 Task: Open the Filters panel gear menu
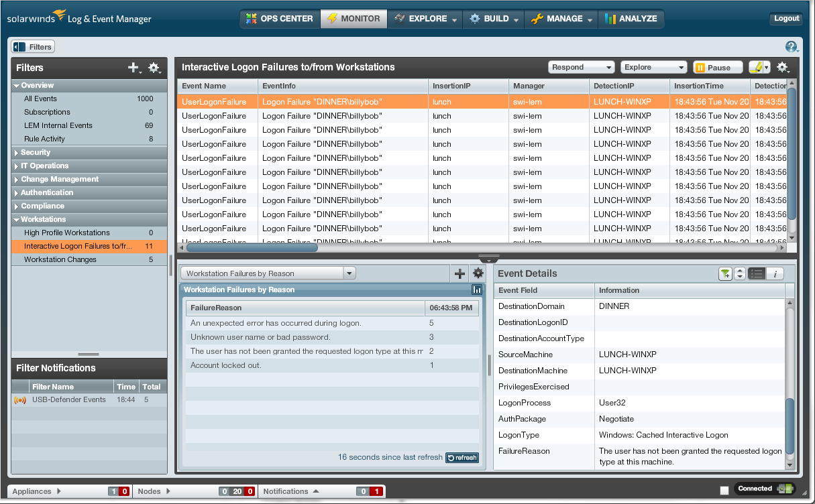coord(154,67)
